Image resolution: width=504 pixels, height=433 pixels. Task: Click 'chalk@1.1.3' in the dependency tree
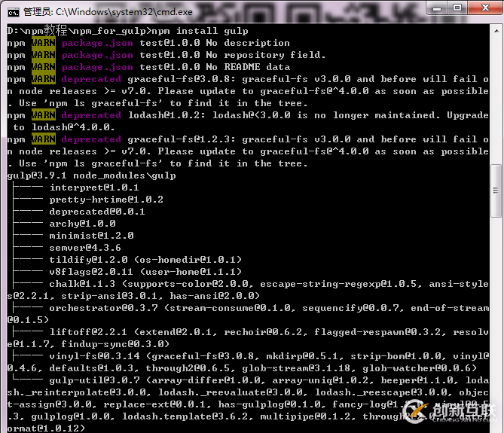tap(82, 284)
